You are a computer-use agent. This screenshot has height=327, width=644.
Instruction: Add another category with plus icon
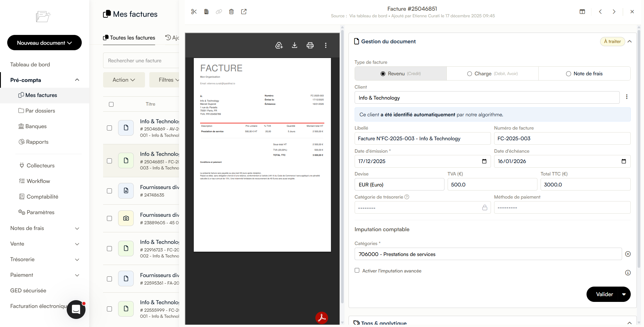[628, 254]
